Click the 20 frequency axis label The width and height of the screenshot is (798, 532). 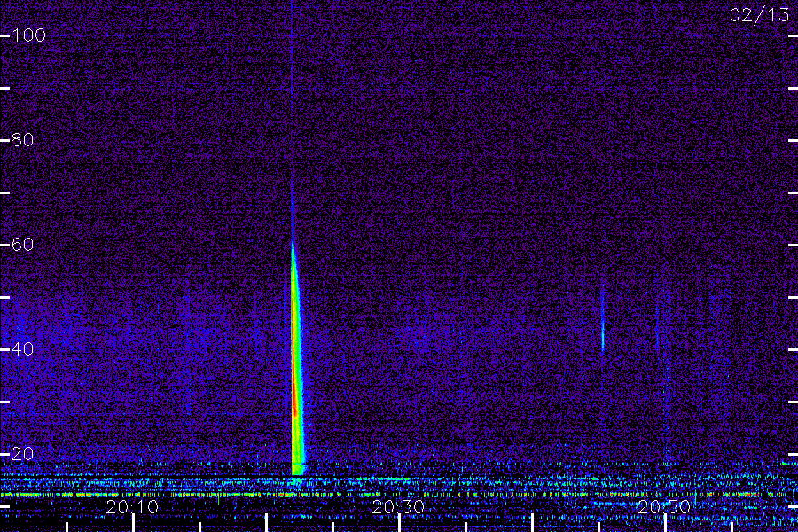coord(22,454)
